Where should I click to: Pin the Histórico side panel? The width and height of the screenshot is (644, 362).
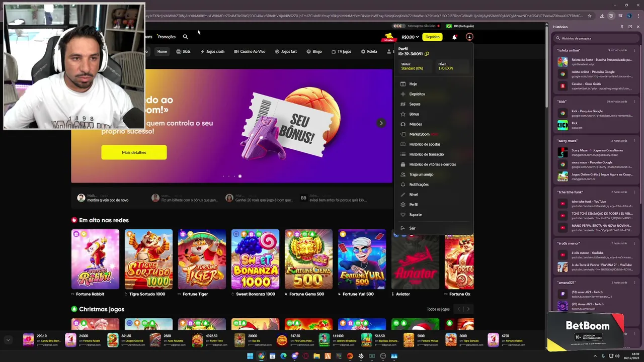[x=622, y=27]
